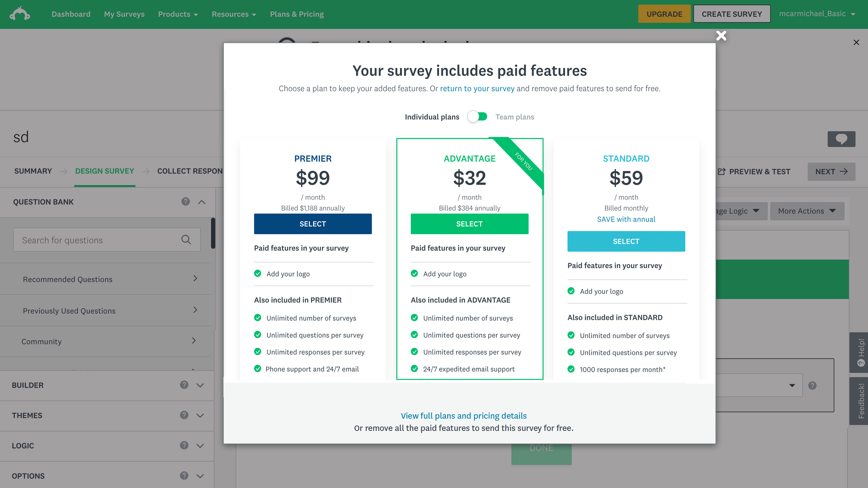Click the Logic help icon
The height and width of the screenshot is (488, 868).
184,445
